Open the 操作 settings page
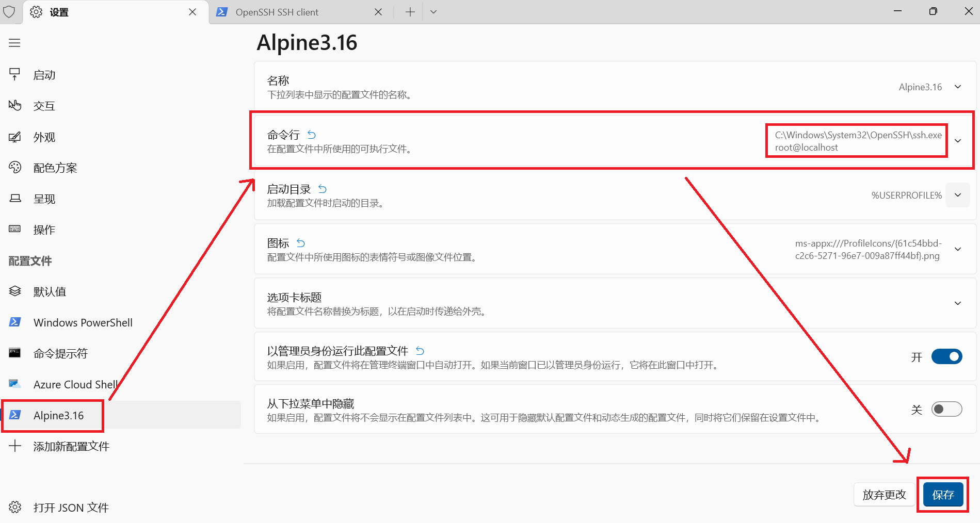Viewport: 980px width, 523px height. coord(120,230)
